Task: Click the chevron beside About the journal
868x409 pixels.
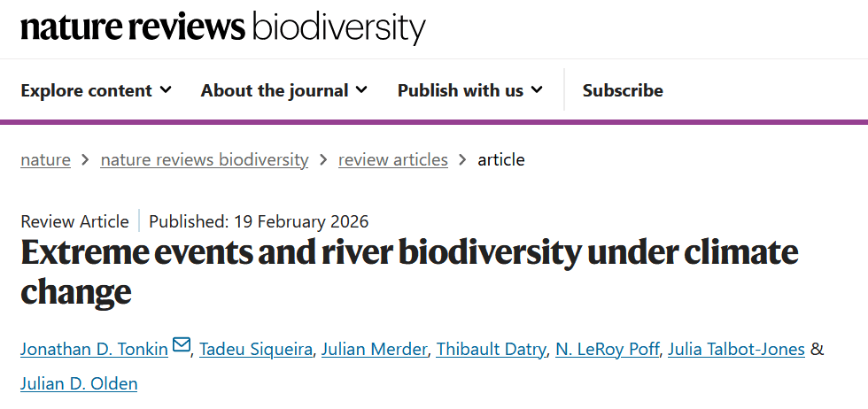Action: point(361,90)
